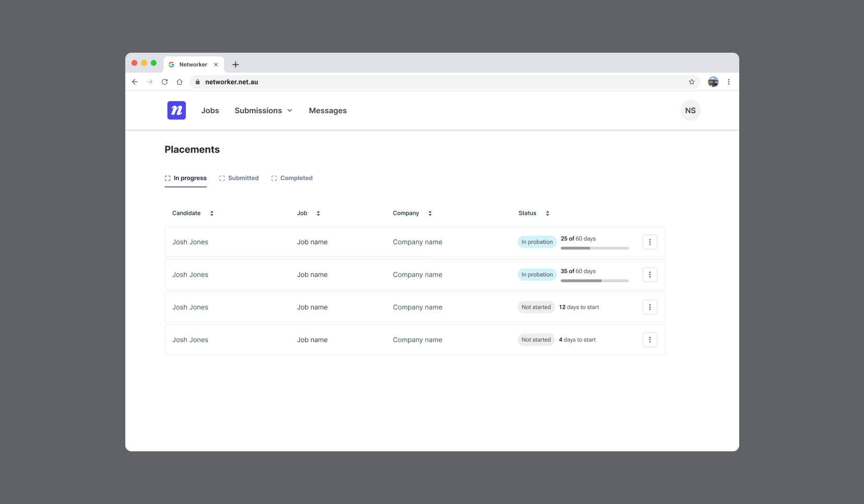Open row actions for 4 days to start placement
This screenshot has width=864, height=504.
tap(650, 340)
